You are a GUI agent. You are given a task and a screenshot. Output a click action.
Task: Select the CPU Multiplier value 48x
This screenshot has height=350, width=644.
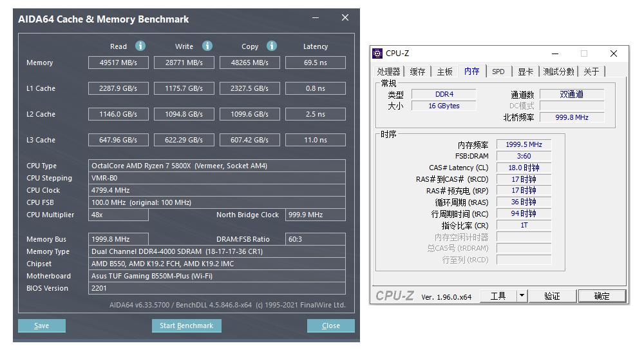pos(118,215)
